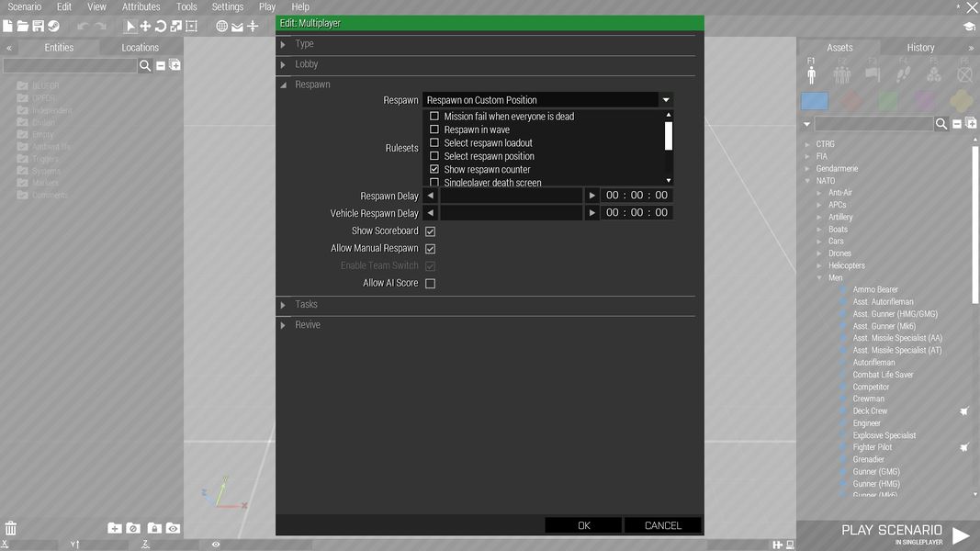Toggle the map globe icon
This screenshot has width=980, height=551.
pos(221,27)
